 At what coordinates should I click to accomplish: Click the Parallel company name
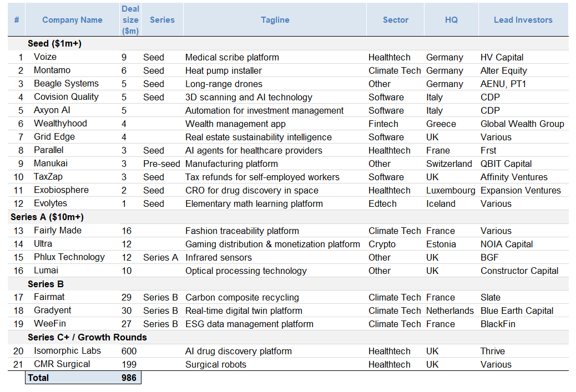coord(48,150)
